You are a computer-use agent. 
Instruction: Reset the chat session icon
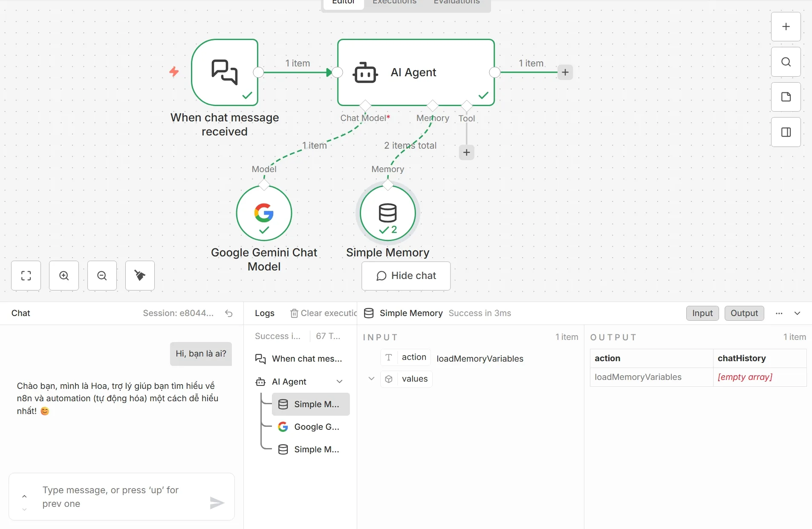tap(229, 313)
